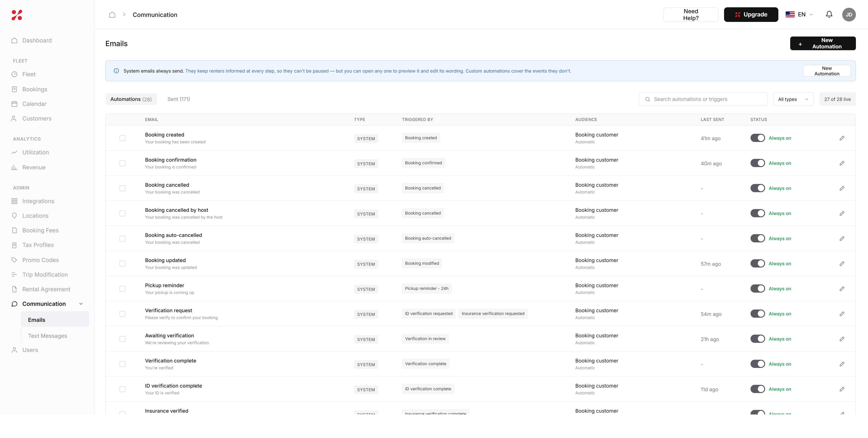The image size is (868, 438).
Task: Edit the Booking updated email via pencil
Action: pyautogui.click(x=842, y=264)
